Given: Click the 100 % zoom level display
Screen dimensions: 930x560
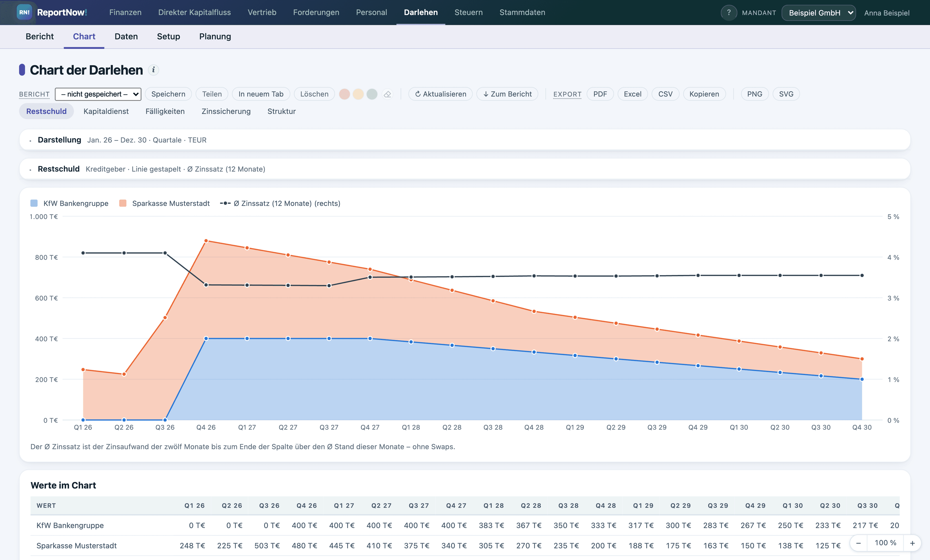Looking at the screenshot, I should (885, 543).
